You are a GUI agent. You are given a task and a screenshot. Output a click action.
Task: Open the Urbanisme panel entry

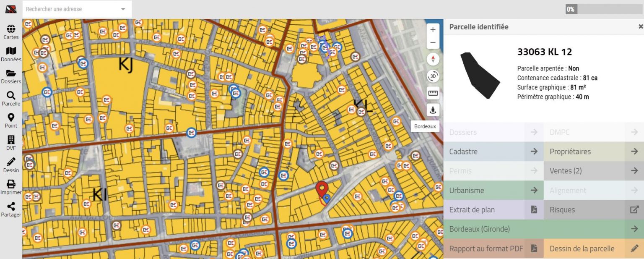pos(493,190)
